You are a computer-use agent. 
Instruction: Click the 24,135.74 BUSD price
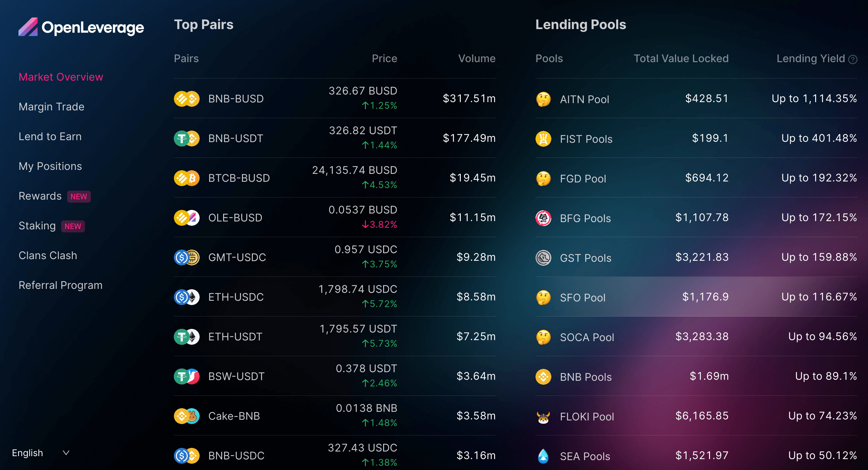click(354, 171)
